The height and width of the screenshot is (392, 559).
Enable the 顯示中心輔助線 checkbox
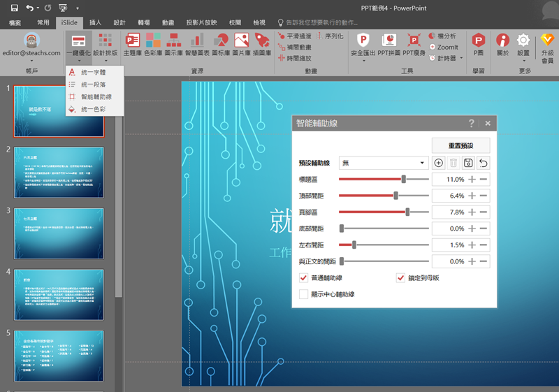(x=303, y=294)
